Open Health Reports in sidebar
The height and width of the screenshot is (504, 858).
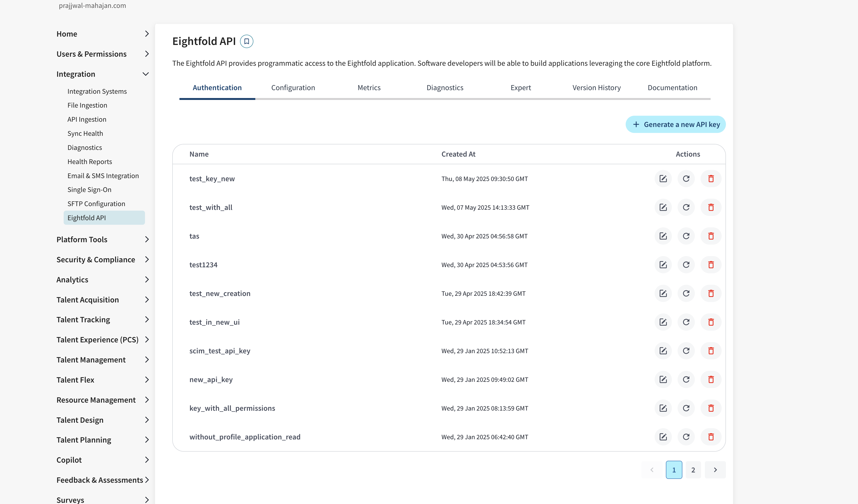coord(89,162)
